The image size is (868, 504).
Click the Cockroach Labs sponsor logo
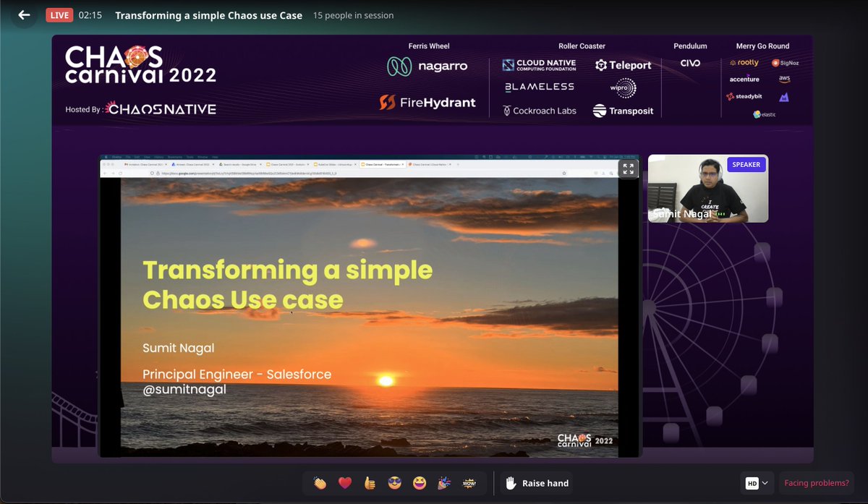[x=539, y=111]
